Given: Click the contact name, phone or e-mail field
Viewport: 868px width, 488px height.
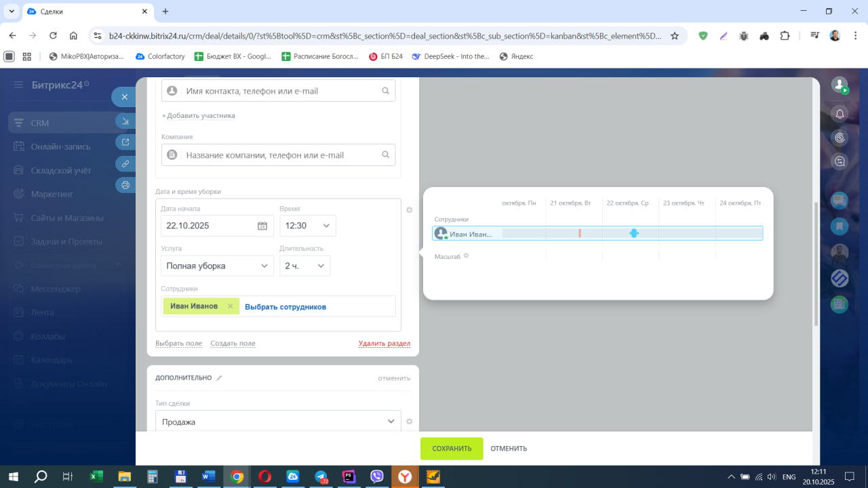Looking at the screenshot, I should point(278,91).
